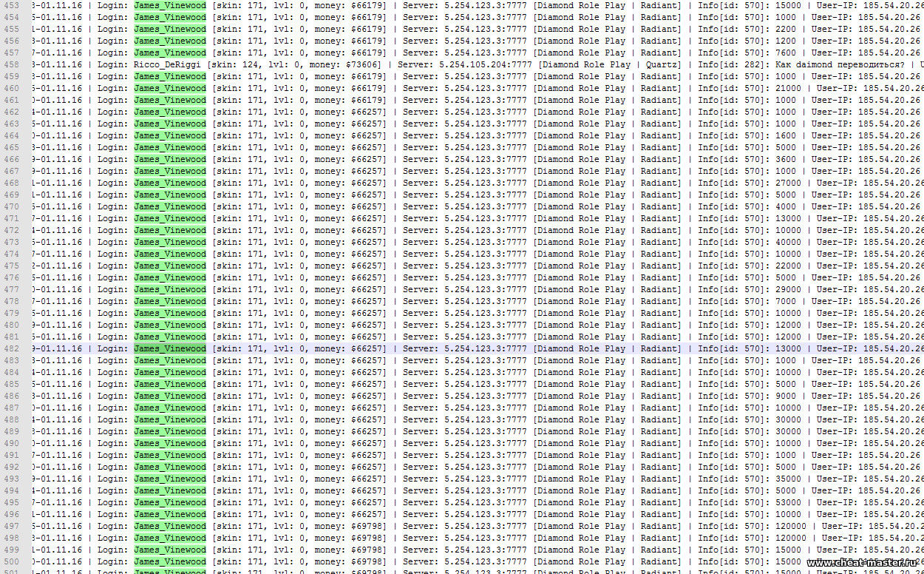Click Info value 9000 on line 486

pos(785,396)
